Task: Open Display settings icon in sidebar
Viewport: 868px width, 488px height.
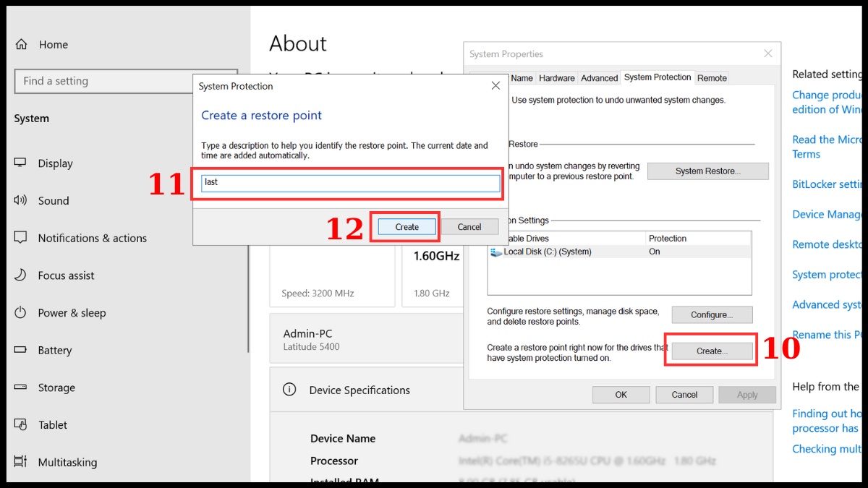Action: (21, 163)
